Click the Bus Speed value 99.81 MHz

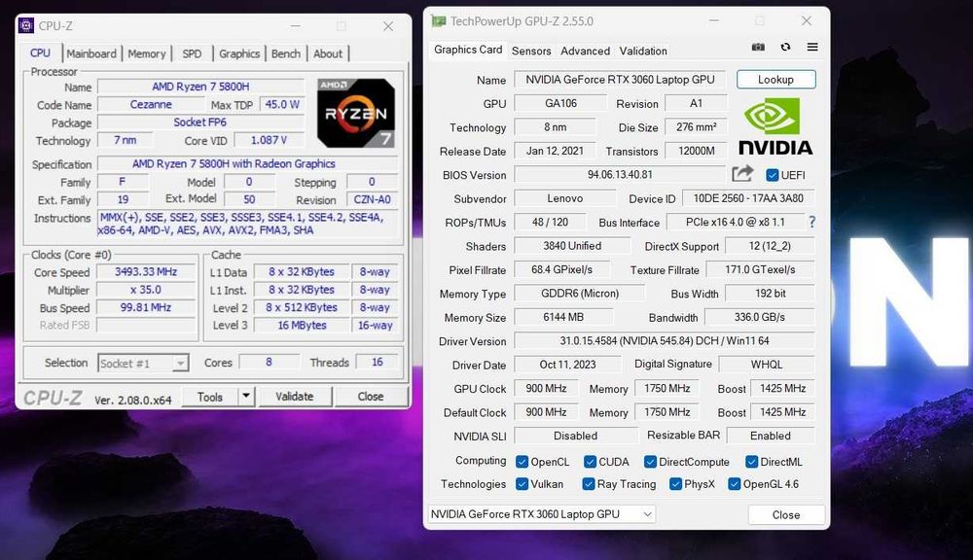tap(146, 307)
